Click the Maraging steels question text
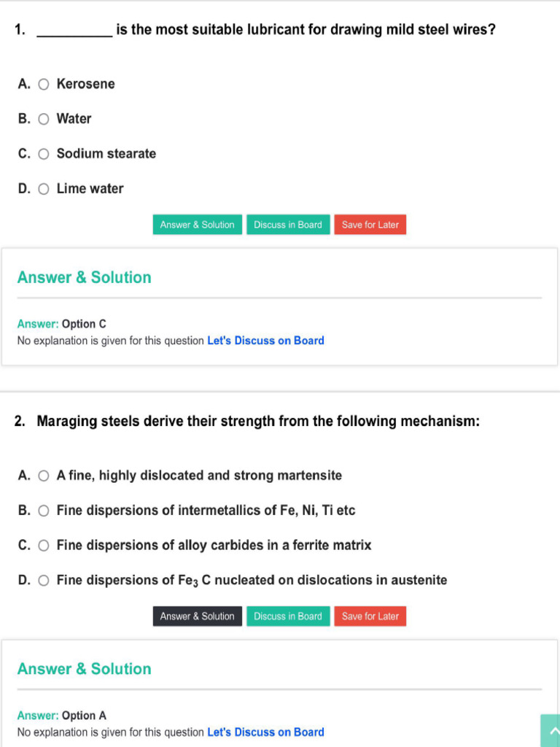Viewport: 560px width, 747px height. click(x=258, y=422)
